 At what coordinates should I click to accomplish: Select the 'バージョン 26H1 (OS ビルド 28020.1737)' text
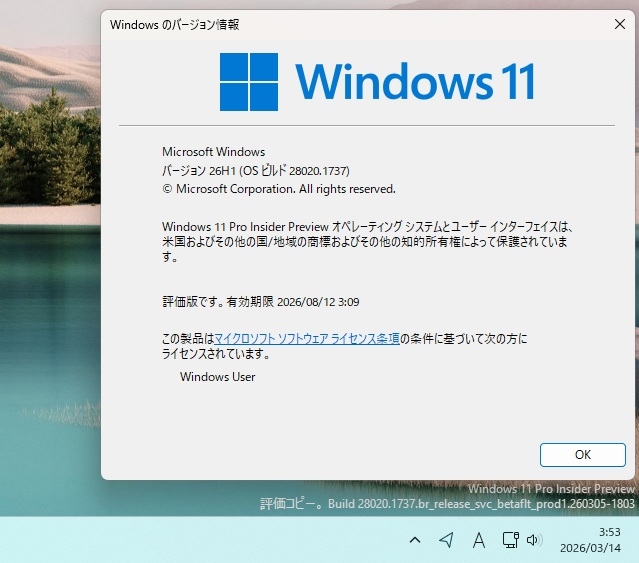click(x=256, y=170)
